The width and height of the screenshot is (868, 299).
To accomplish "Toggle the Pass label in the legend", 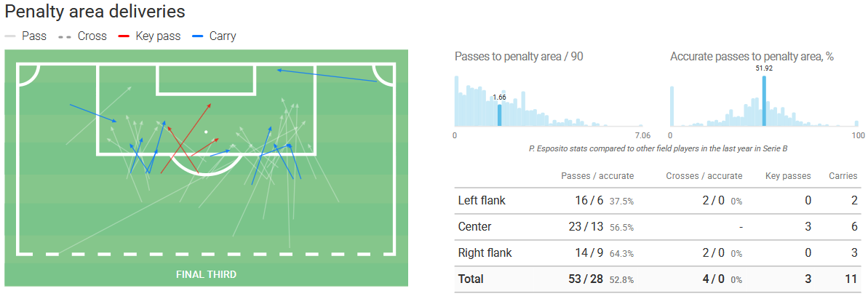I will click(34, 36).
